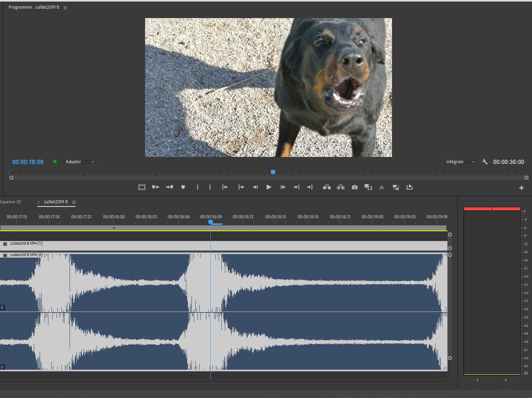532x398 pixels.
Task: Toggle the safe margins display
Action: click(142, 188)
